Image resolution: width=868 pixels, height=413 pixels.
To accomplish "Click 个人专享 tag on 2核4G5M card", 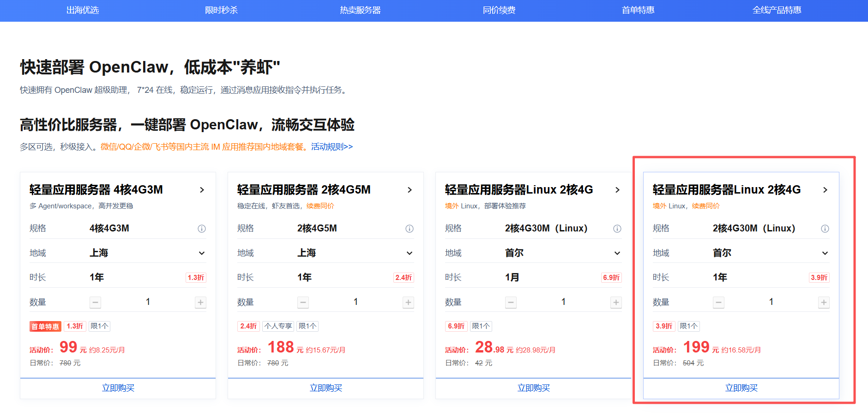I will click(278, 326).
